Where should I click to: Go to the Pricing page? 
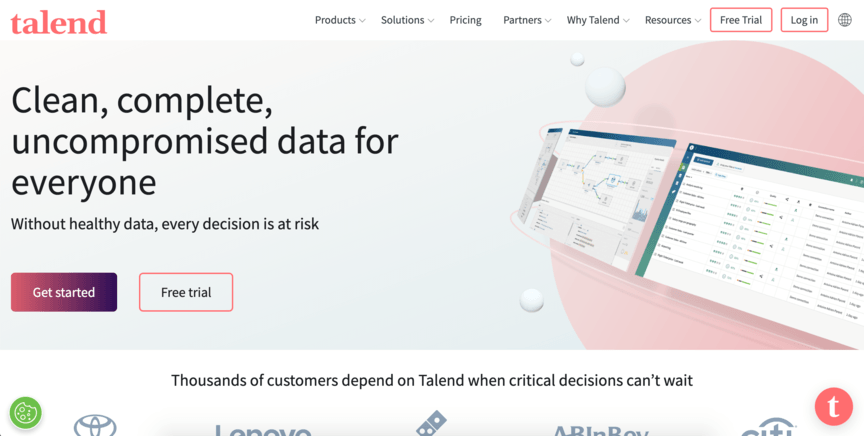465,20
